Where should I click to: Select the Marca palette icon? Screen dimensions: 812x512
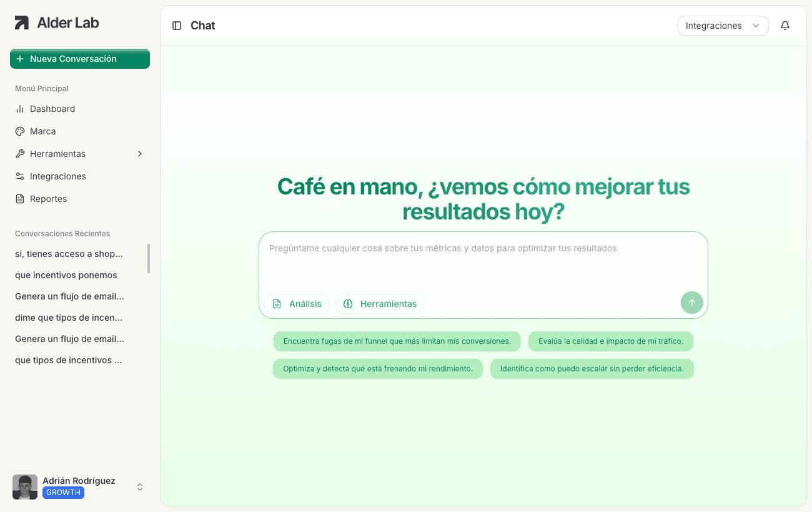click(x=21, y=131)
